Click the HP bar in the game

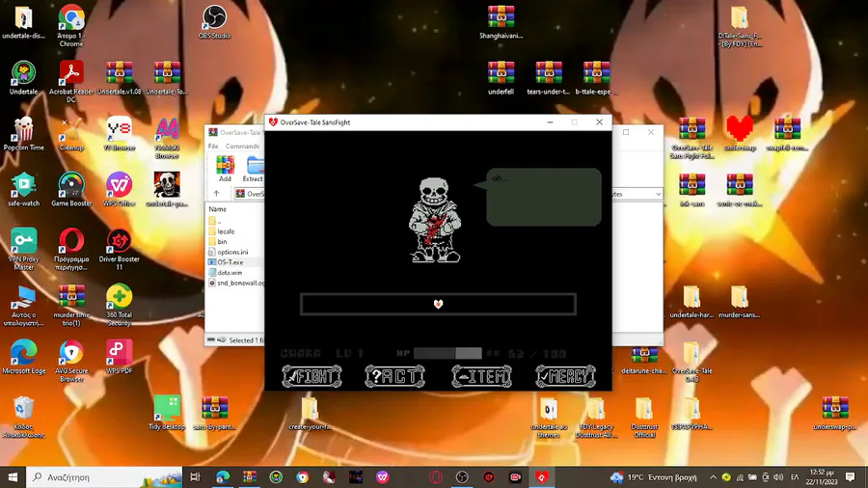pos(448,354)
